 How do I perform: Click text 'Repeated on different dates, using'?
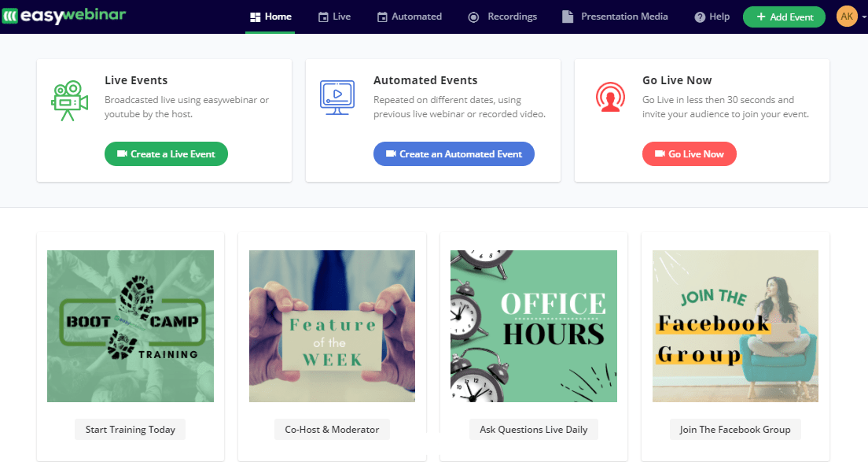(447, 100)
